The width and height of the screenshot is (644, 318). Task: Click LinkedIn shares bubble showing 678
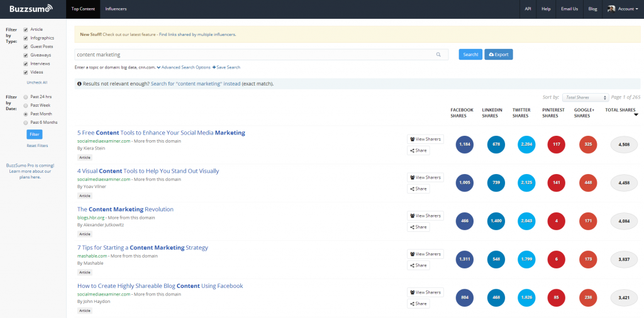pos(496,145)
